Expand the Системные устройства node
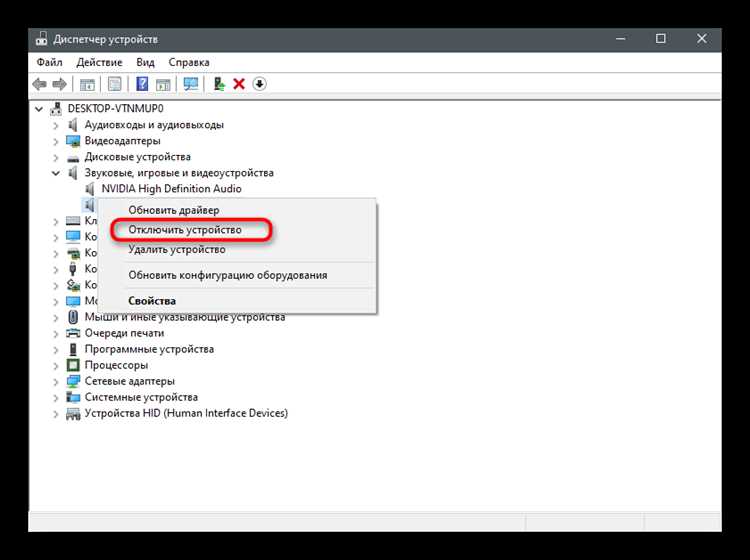 tap(56, 398)
